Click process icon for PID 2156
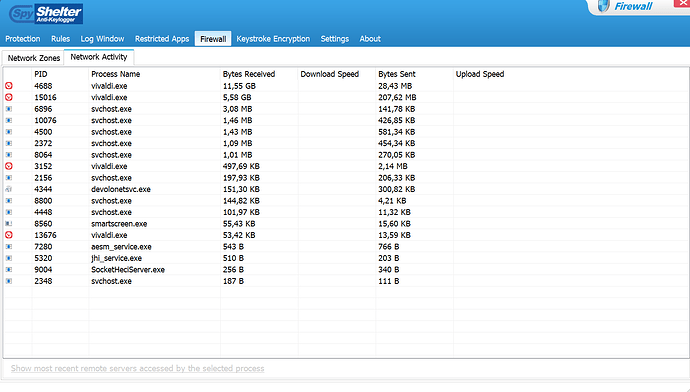Screen dimensions: 690x392 [x=9, y=178]
